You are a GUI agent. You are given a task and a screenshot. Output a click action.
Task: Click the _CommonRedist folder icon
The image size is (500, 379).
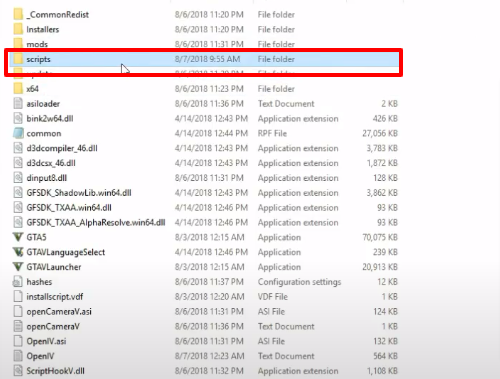click(18, 15)
